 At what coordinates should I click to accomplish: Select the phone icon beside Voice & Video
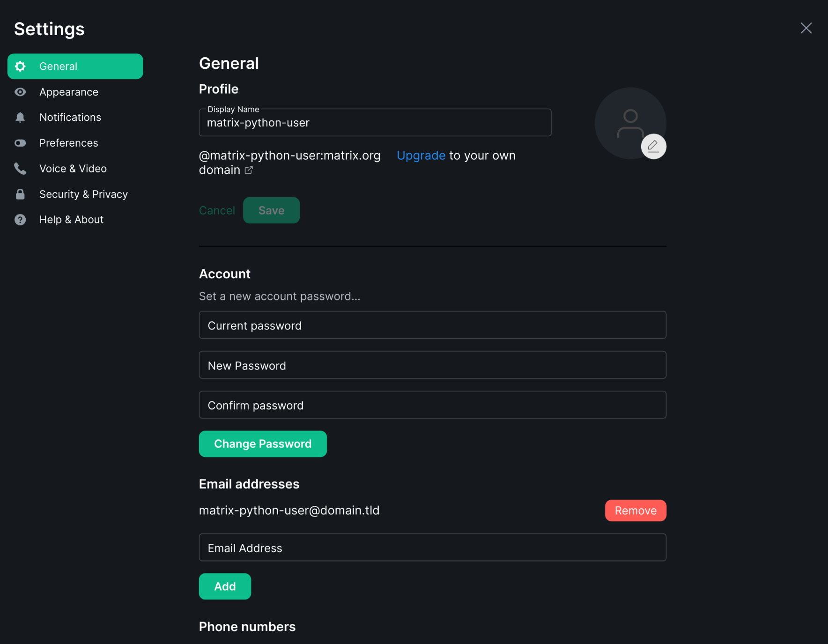tap(21, 168)
